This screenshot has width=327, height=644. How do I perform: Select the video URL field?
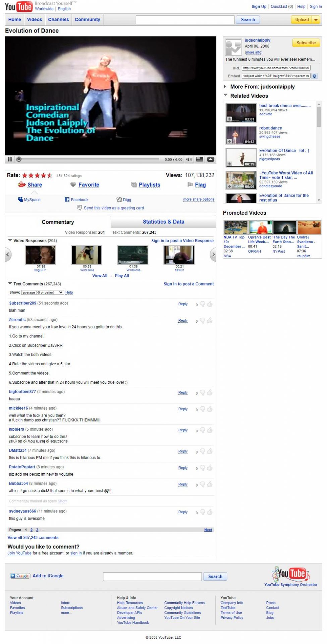[x=276, y=68]
